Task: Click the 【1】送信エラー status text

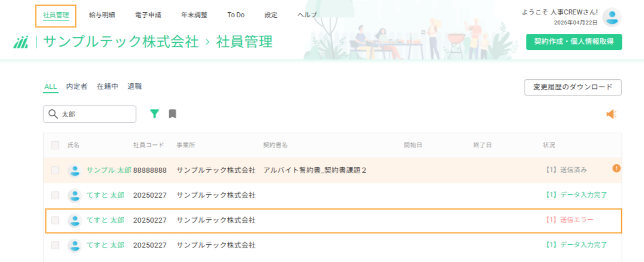Action: click(x=570, y=220)
